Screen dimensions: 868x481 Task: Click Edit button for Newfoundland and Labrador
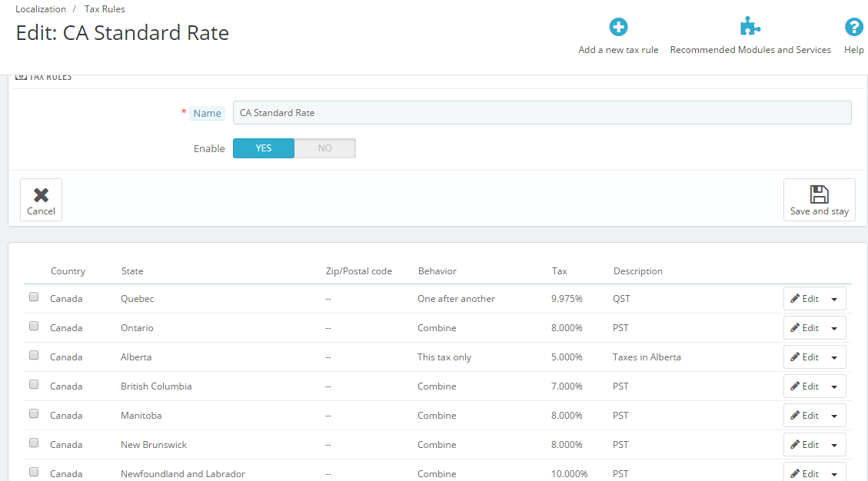coord(804,473)
